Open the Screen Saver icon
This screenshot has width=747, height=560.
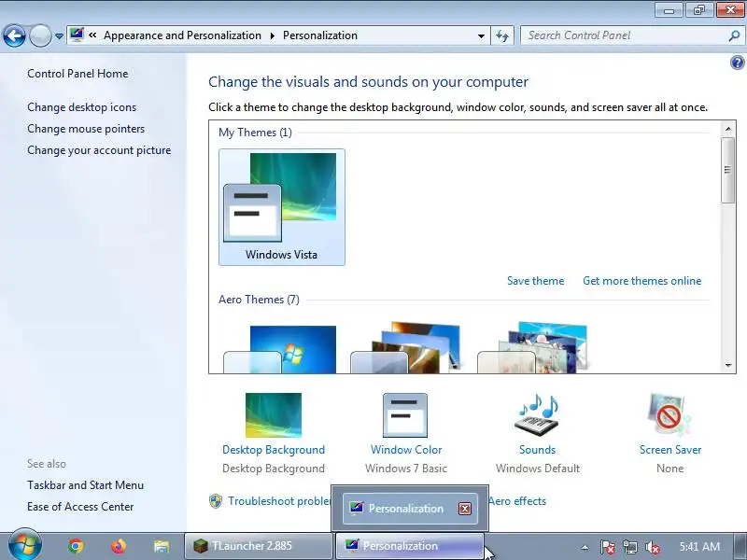(x=669, y=414)
